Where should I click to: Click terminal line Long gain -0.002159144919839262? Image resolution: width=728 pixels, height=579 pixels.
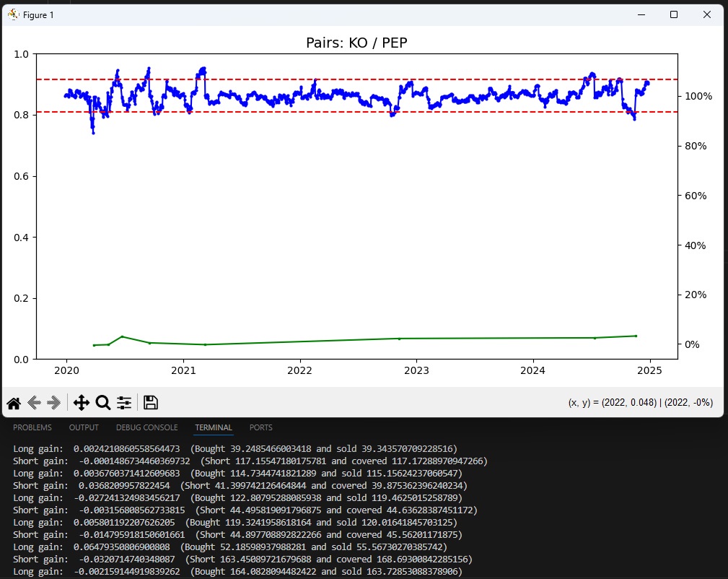click(237, 572)
